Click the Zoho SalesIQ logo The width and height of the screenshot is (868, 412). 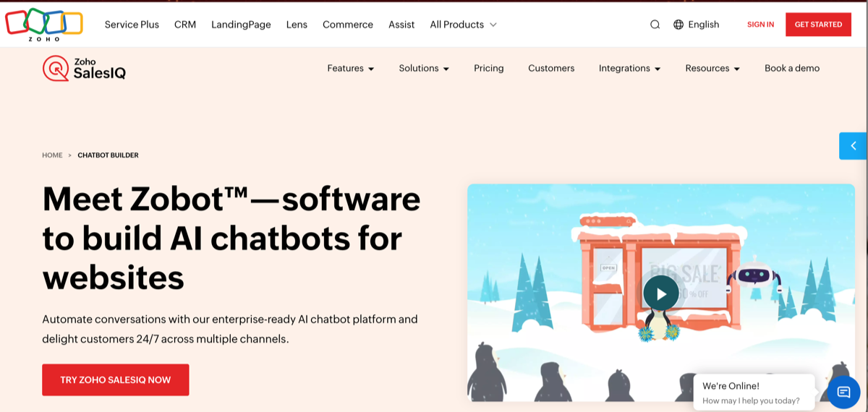[84, 69]
